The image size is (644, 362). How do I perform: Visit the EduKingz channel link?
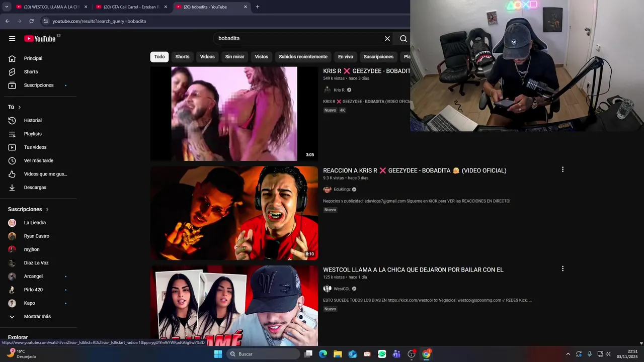[x=342, y=190]
